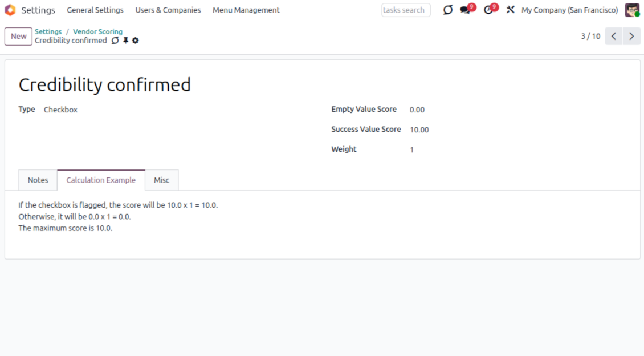Open the Odoo apps home logo
Screen dimensions: 644x356
10,10
